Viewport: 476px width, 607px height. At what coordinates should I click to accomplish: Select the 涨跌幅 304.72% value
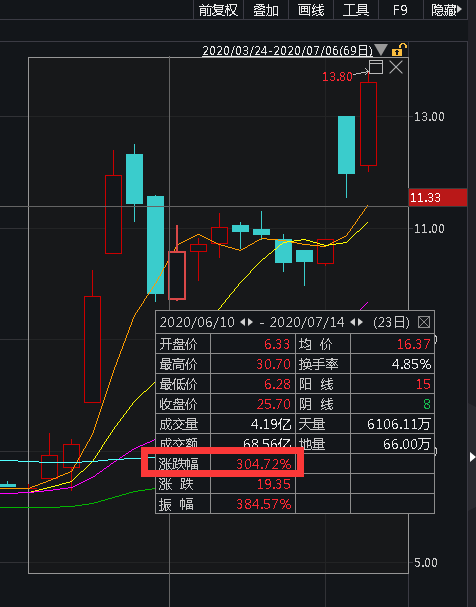tap(264, 464)
